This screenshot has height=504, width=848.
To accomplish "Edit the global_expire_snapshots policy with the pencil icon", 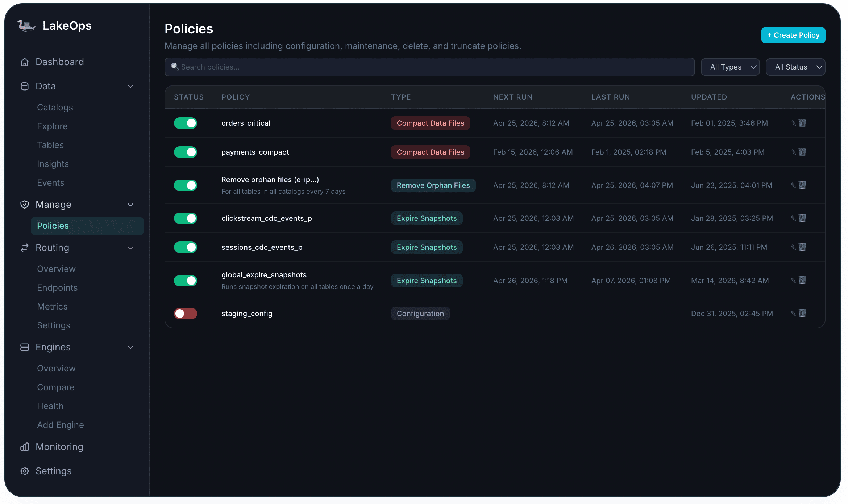I will [x=793, y=281].
